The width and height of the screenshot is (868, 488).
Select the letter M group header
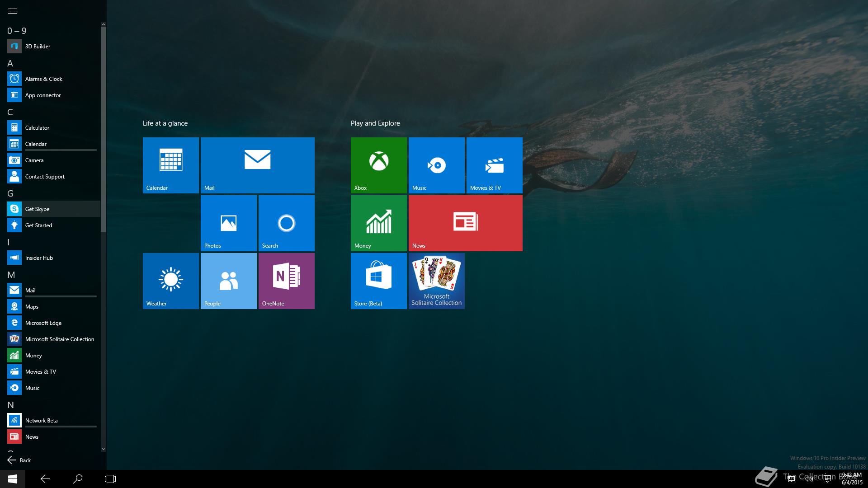(x=11, y=275)
